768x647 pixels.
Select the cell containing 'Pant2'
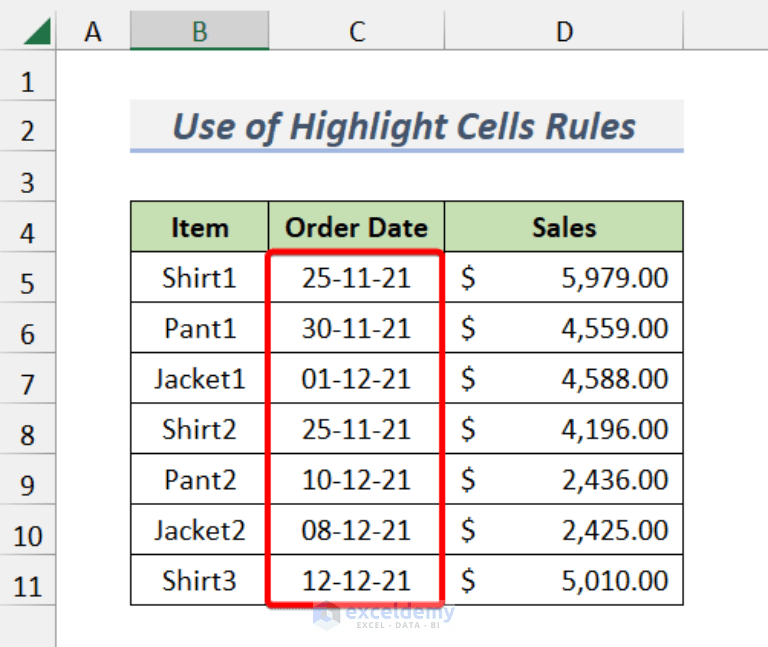199,479
